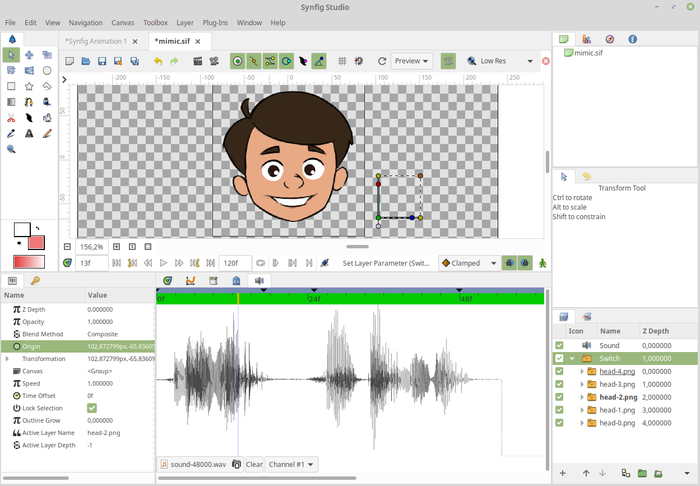Open the Plug-Ins menu
The height and width of the screenshot is (486, 700).
215,22
